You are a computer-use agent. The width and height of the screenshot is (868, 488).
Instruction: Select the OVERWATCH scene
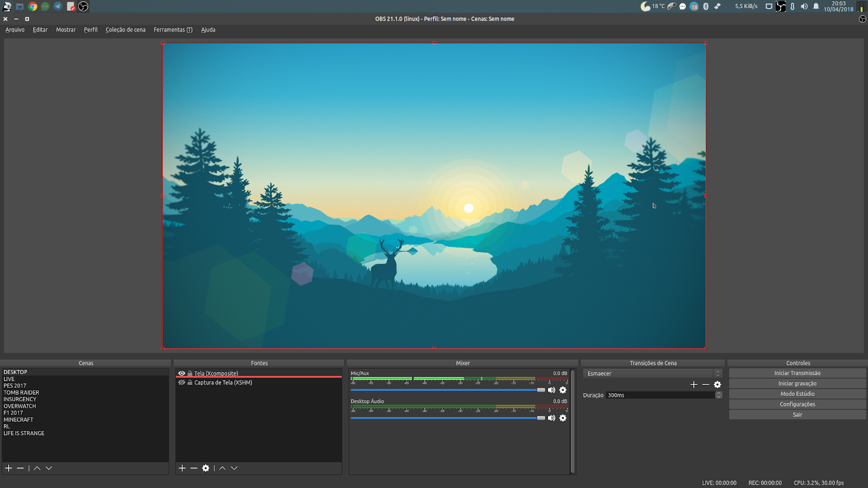point(20,406)
